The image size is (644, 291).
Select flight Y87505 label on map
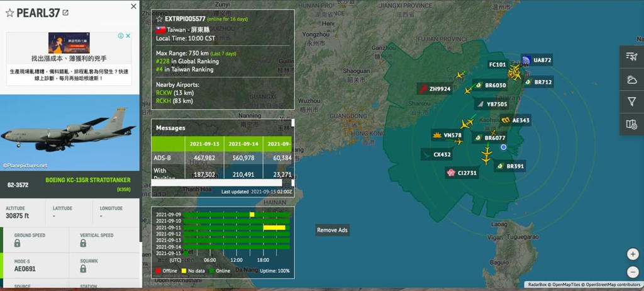tap(491, 104)
